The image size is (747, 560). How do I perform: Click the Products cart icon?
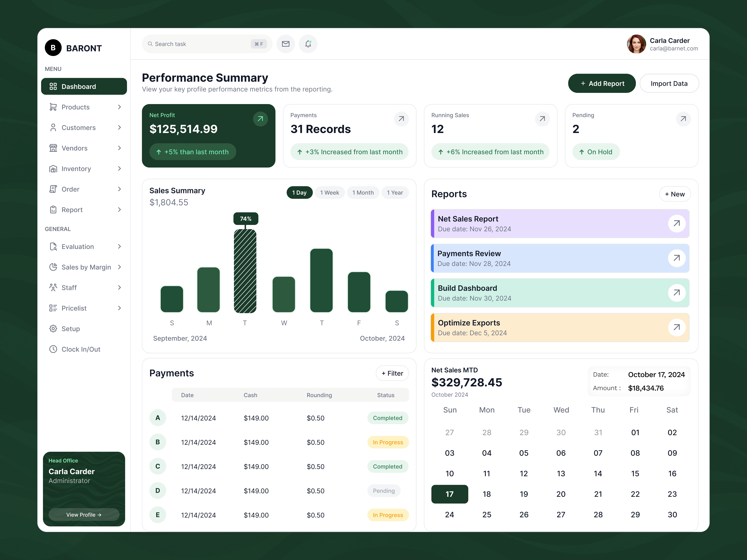pos(53,107)
